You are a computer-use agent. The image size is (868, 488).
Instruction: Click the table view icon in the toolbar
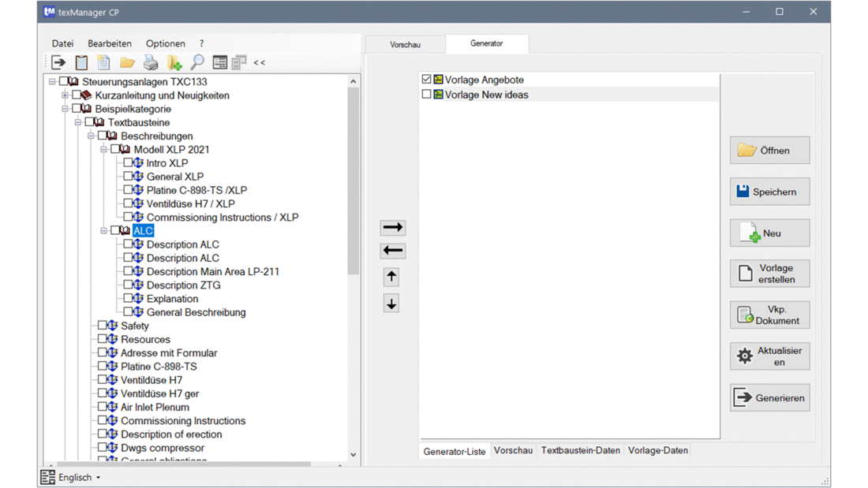point(219,62)
